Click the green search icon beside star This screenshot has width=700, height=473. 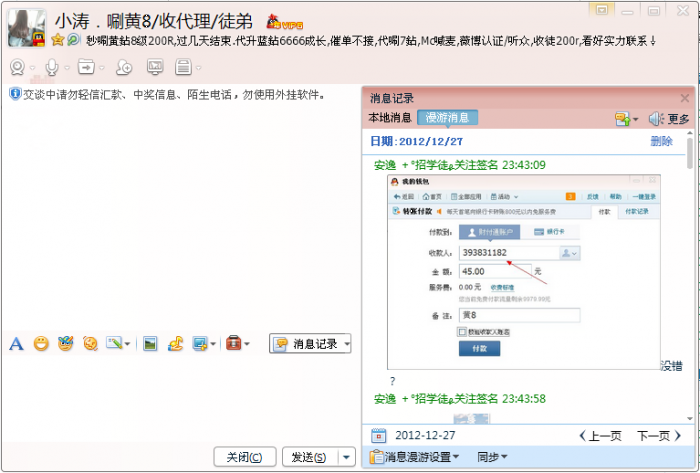click(x=73, y=40)
